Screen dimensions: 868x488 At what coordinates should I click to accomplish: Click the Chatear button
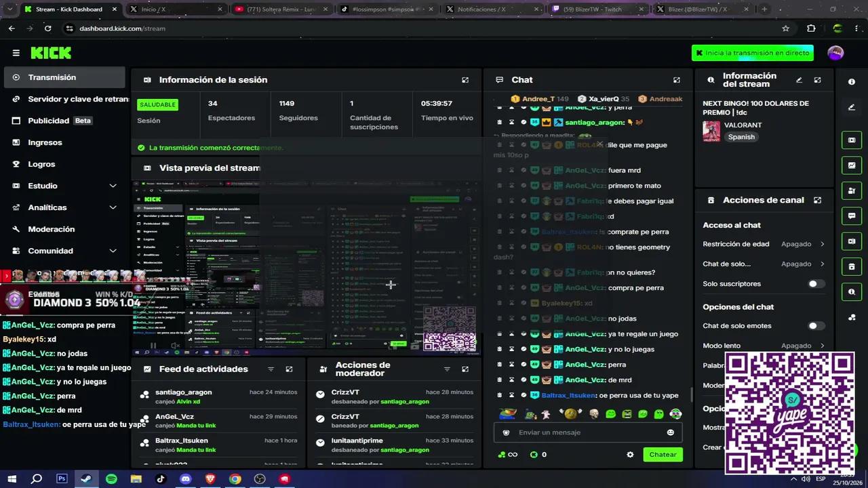[663, 455]
